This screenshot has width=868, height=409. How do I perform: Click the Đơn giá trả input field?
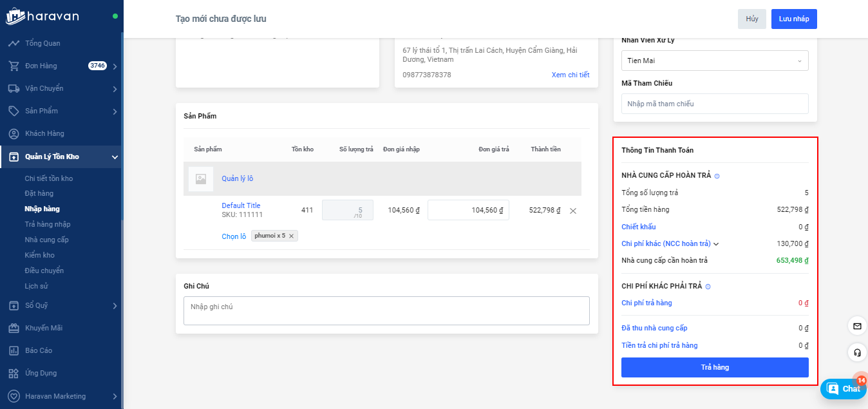click(468, 210)
